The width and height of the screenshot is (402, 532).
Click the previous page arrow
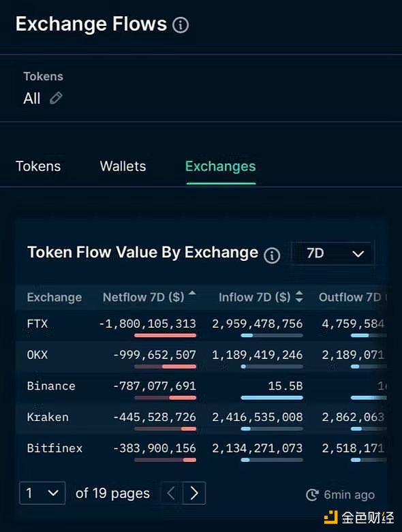(171, 493)
